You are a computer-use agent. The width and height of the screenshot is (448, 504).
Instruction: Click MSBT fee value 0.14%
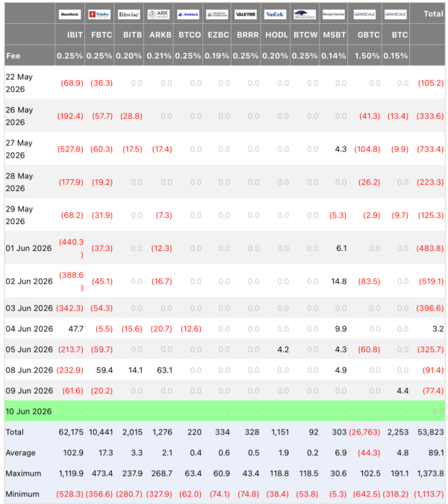coord(334,55)
